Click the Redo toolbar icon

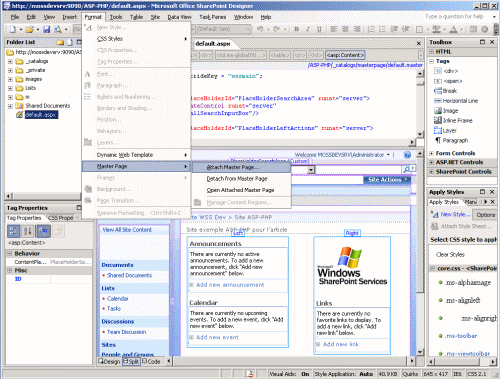[277, 29]
